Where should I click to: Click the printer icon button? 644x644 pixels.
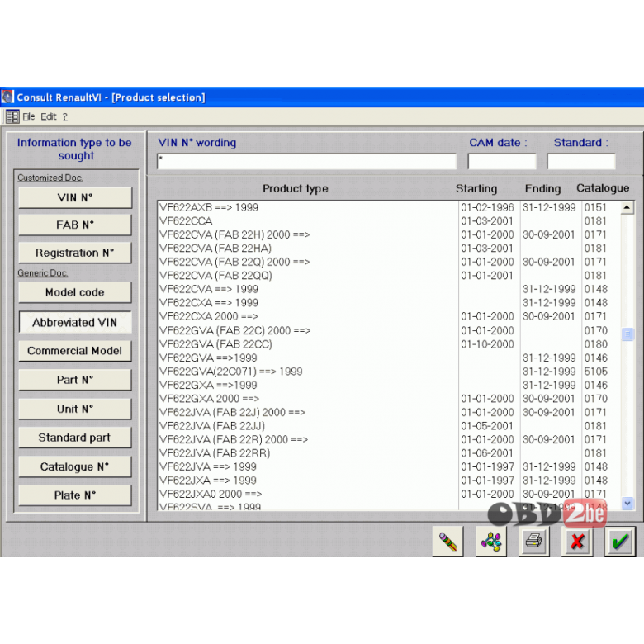(x=533, y=542)
